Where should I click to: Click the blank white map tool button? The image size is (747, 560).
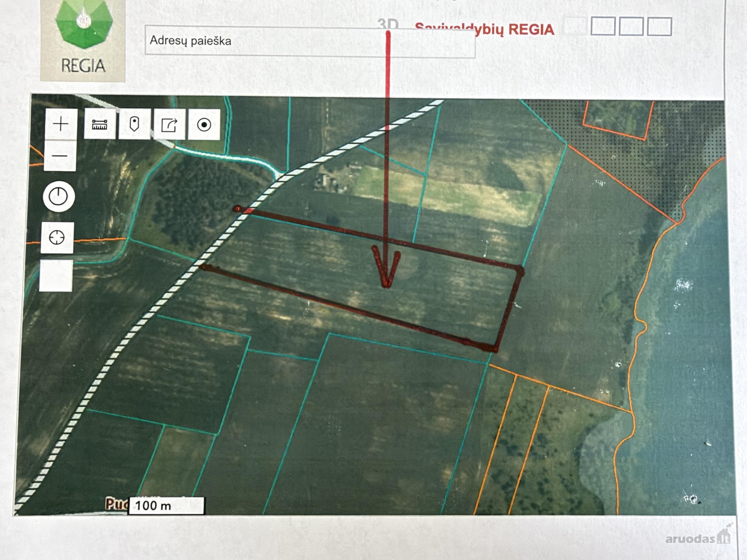pos(56,275)
